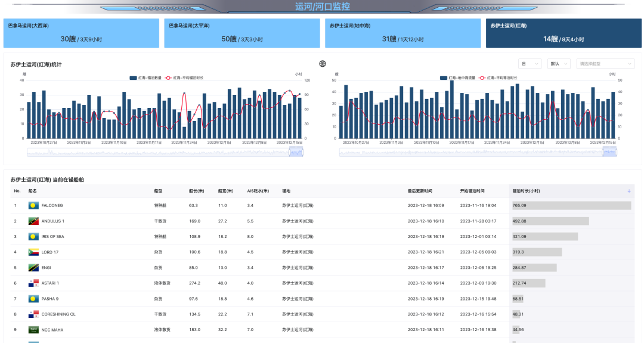This screenshot has width=644, height=343.
Task: Click ship name LORD 17
Action: (50, 252)
